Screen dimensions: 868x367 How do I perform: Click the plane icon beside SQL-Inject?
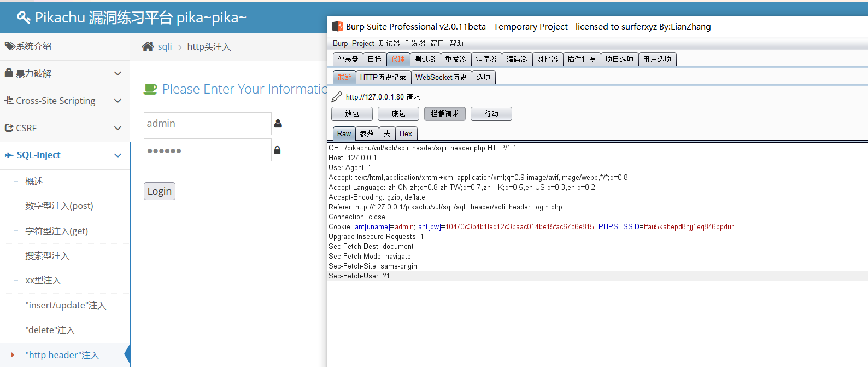click(x=9, y=155)
